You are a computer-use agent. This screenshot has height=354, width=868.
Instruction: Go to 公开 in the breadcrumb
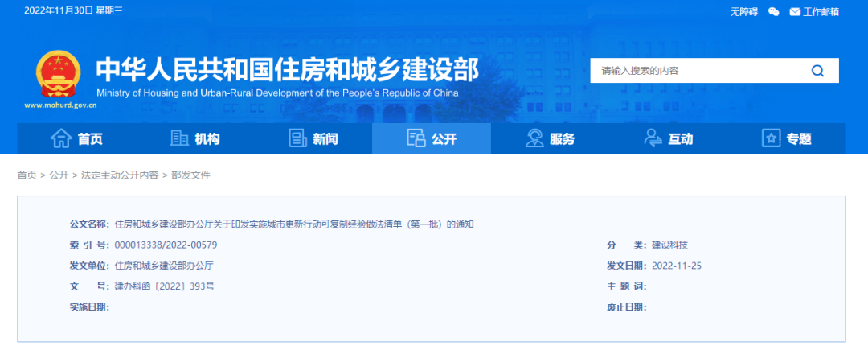tap(59, 175)
